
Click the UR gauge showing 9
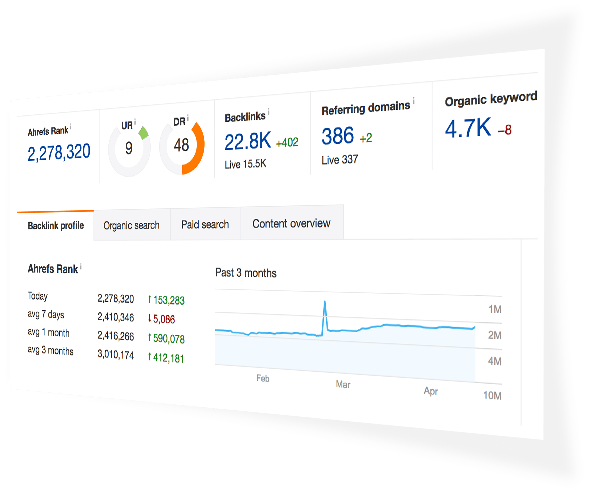coord(129,149)
